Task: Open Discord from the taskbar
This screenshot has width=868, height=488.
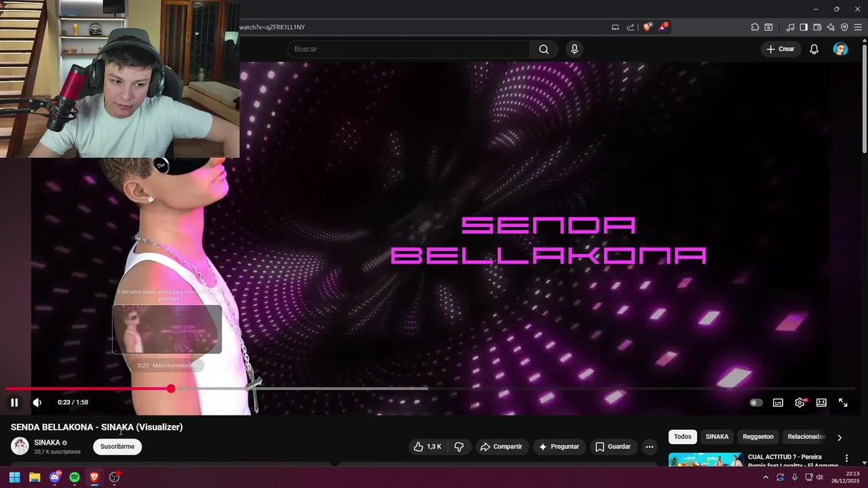Action: pos(55,477)
